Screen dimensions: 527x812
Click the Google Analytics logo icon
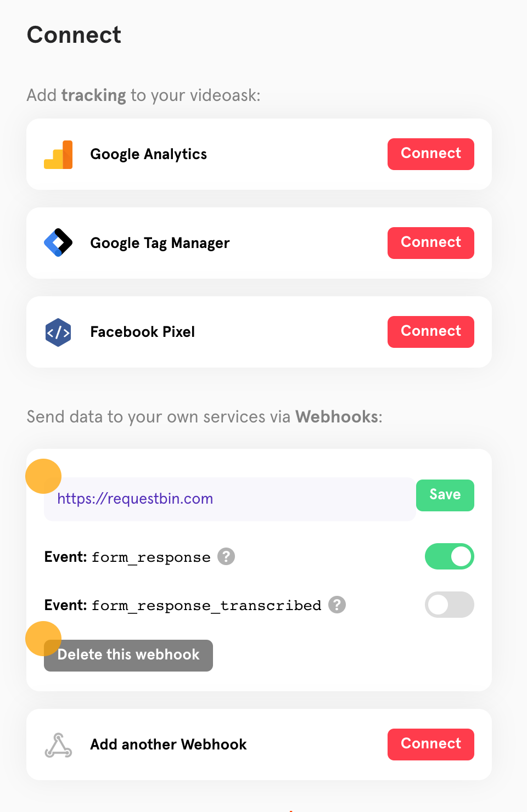click(x=58, y=154)
